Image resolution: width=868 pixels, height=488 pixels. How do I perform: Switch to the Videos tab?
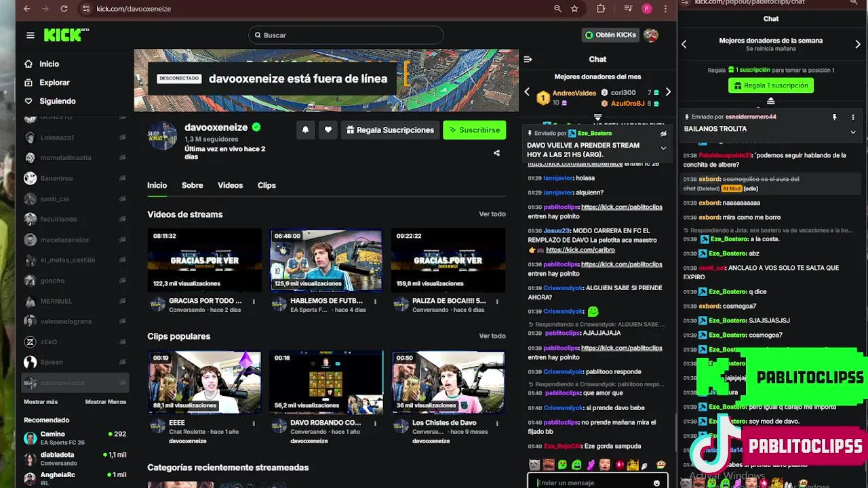(x=230, y=185)
